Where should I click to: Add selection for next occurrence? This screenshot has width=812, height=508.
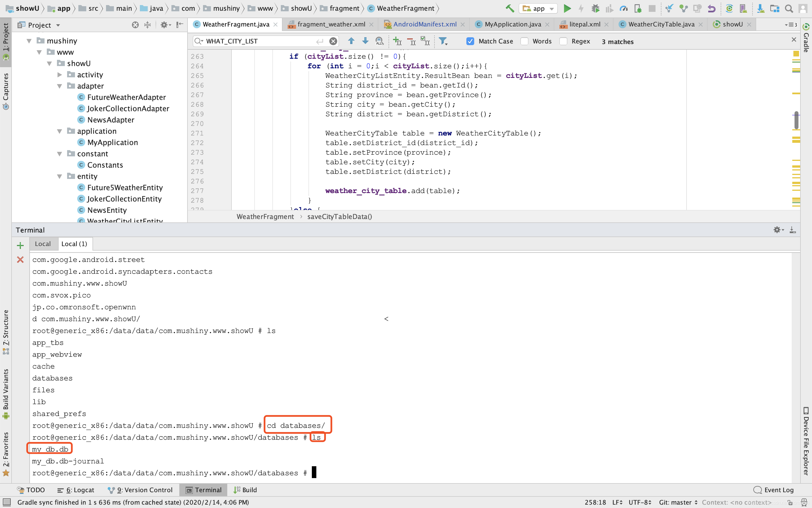[x=397, y=41]
